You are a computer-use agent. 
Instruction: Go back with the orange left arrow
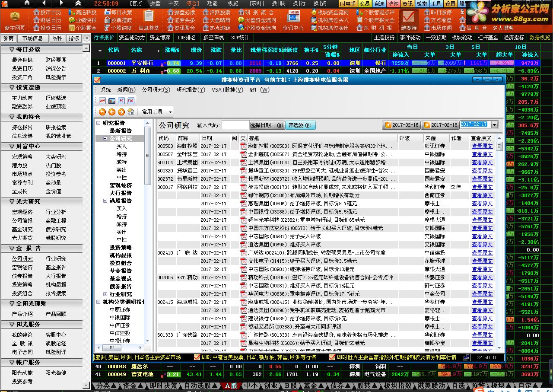112,112
